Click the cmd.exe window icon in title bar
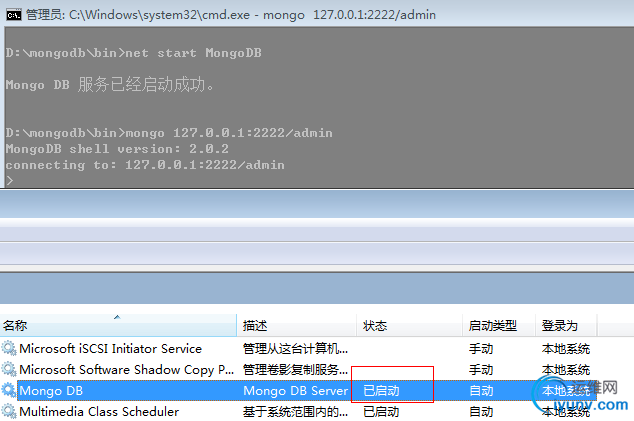Screen dimensions: 634x421 13,15
